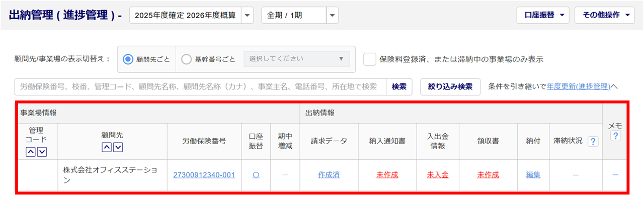Focus the 労働保険番号 search input field
Image resolution: width=644 pixels, height=200 pixels.
coord(201,86)
